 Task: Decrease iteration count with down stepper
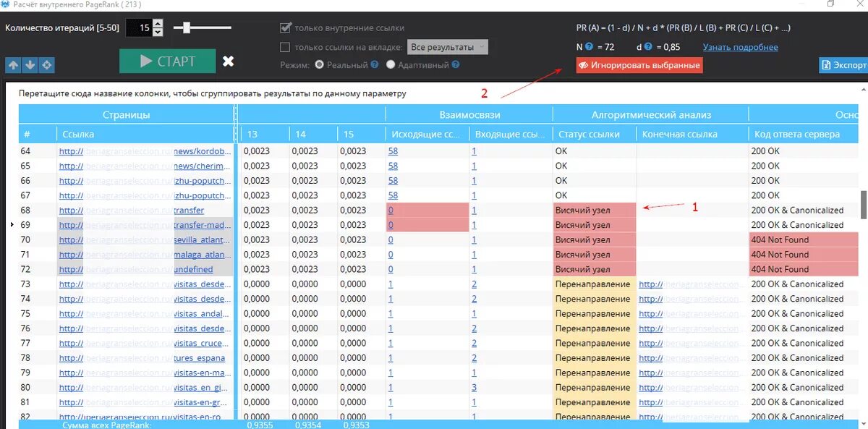[x=158, y=33]
